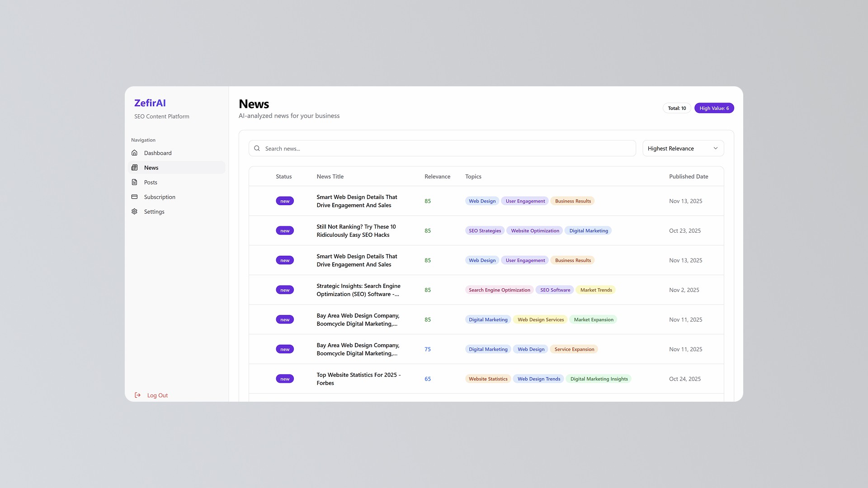
Task: Open the Posts navigation item
Action: point(151,183)
